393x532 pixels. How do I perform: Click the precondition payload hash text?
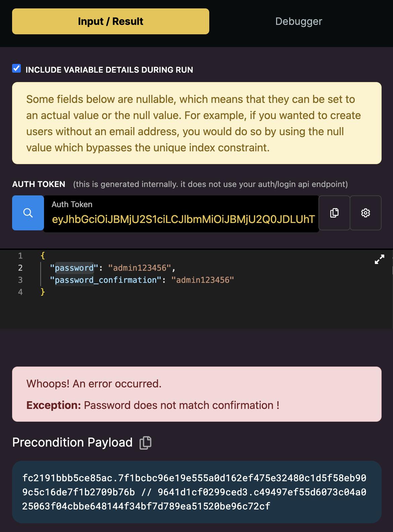(194, 492)
